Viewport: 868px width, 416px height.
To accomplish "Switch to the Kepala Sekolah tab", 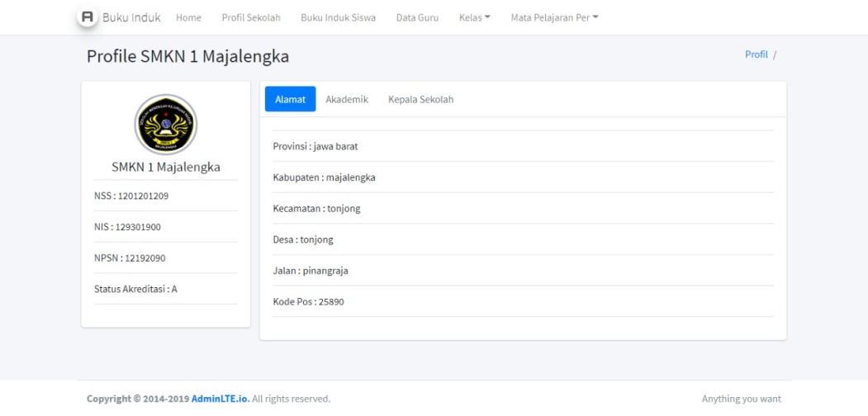I will [420, 100].
